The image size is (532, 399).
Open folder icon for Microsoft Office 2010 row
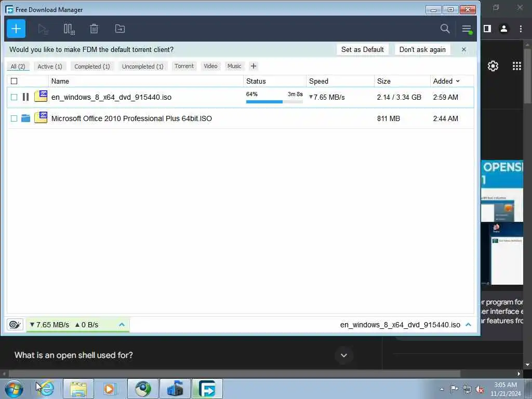point(25,118)
